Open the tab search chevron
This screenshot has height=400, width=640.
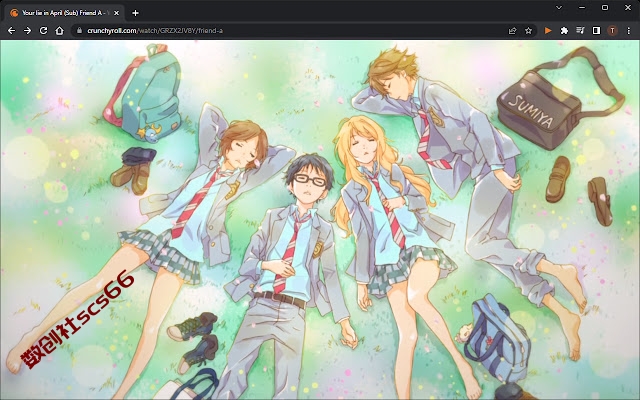coord(559,7)
